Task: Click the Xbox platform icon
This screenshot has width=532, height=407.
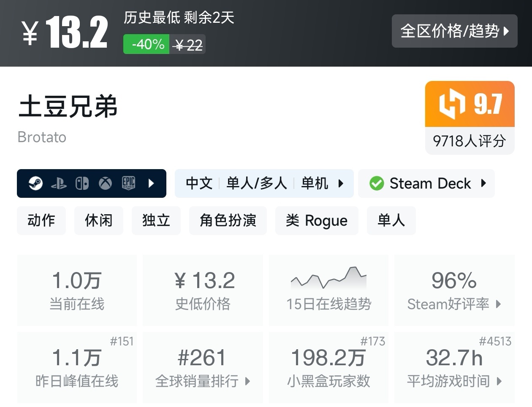Action: pos(105,183)
